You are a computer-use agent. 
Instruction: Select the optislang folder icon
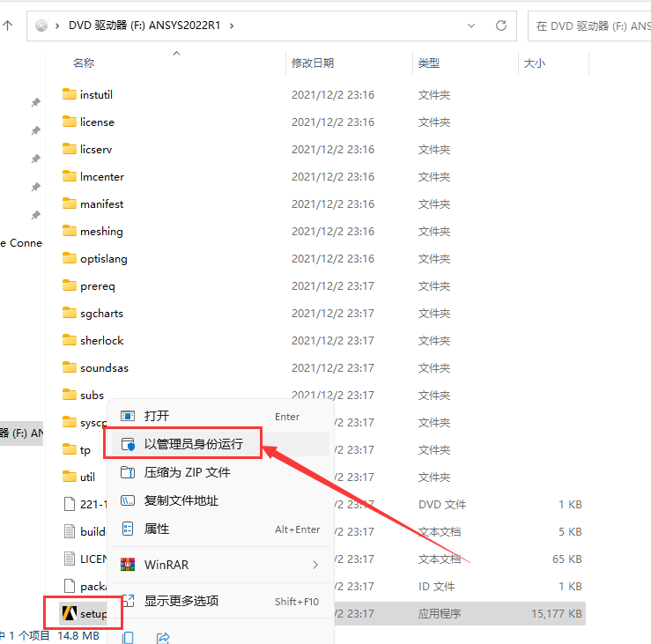pos(70,258)
